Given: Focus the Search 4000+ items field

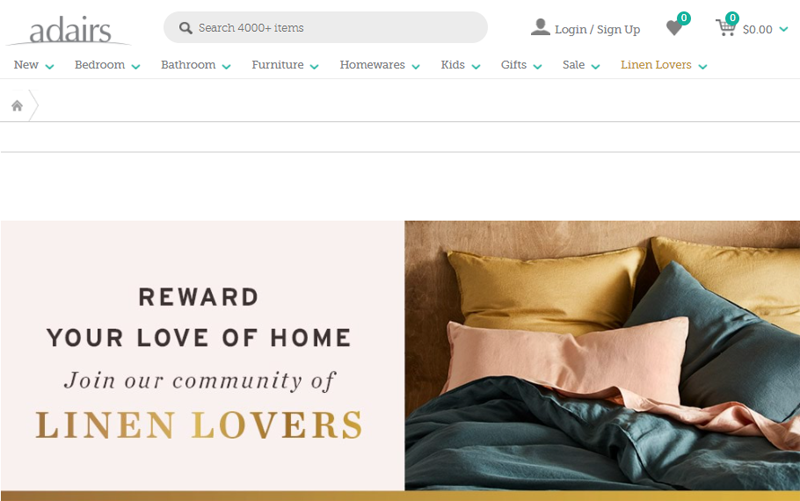Looking at the screenshot, I should (x=326, y=28).
